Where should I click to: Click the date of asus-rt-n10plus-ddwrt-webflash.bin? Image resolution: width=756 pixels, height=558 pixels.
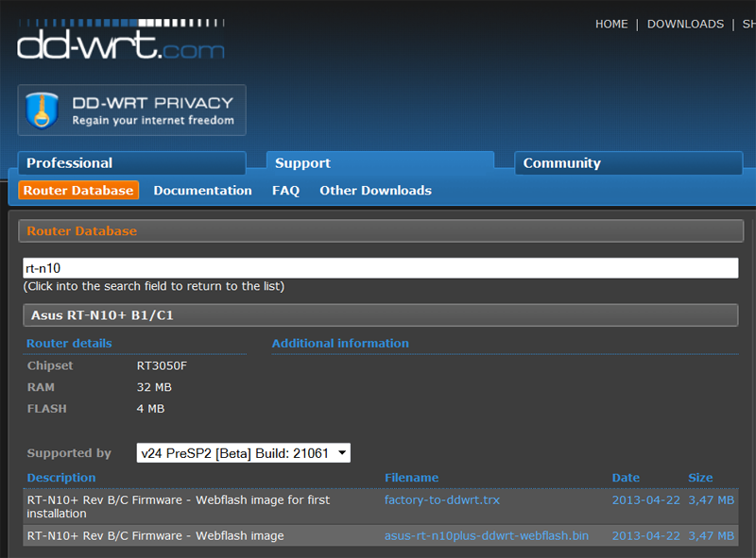(x=646, y=536)
